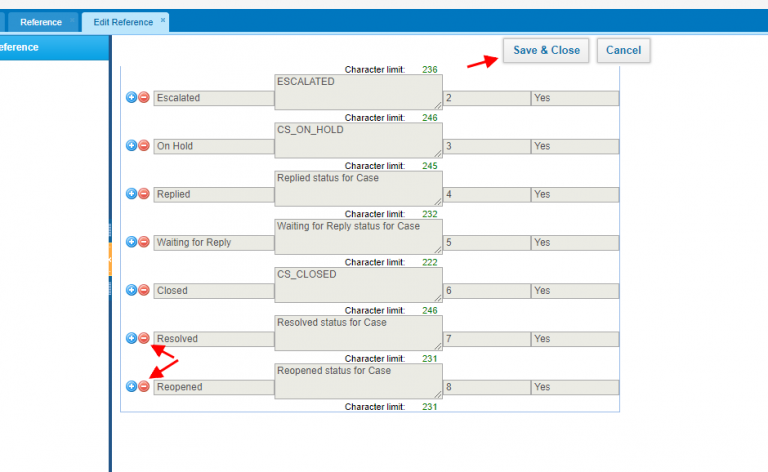This screenshot has width=768, height=472.
Task: Click the ESCALATED description textarea
Action: point(359,92)
